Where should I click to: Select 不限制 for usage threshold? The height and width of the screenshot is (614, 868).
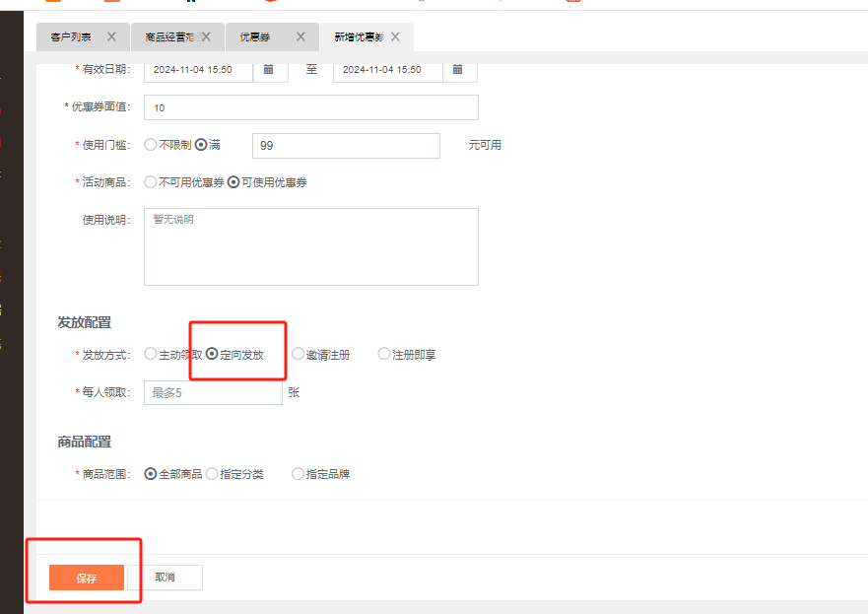click(151, 145)
